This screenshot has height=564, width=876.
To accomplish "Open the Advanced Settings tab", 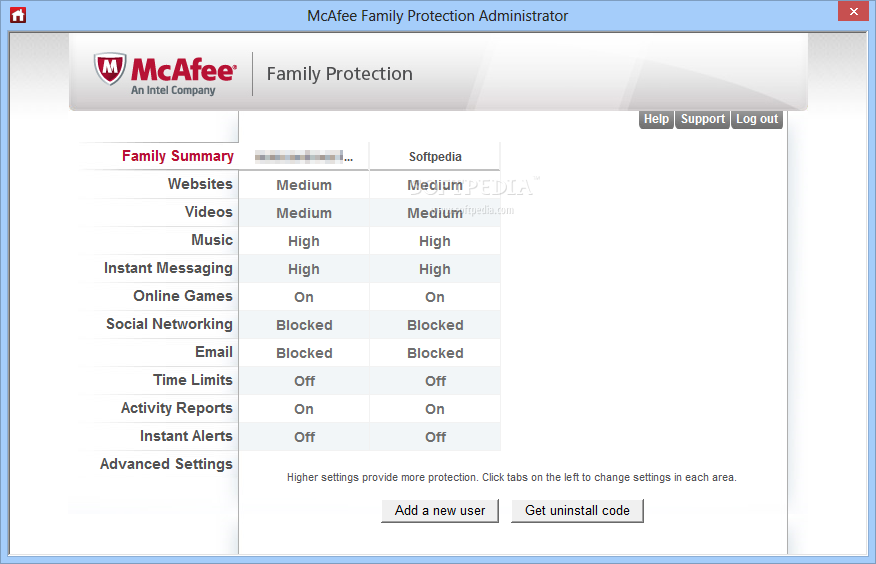I will [166, 464].
